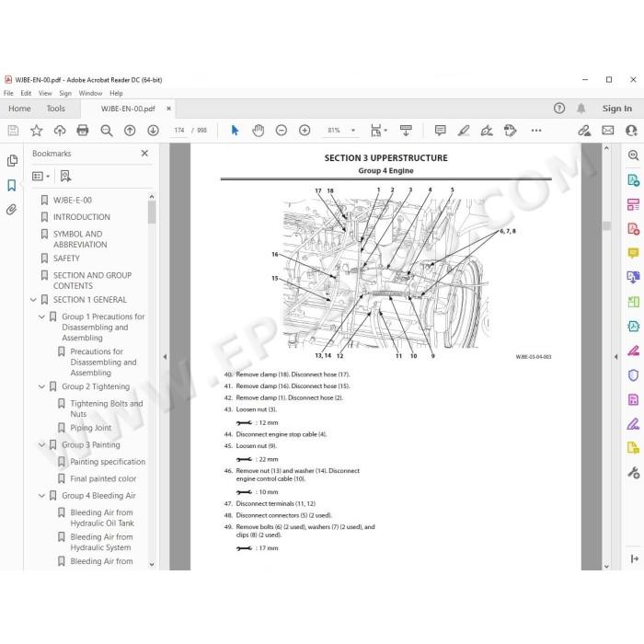Open the SAFETY bookmark
644x644 pixels.
[x=66, y=259]
